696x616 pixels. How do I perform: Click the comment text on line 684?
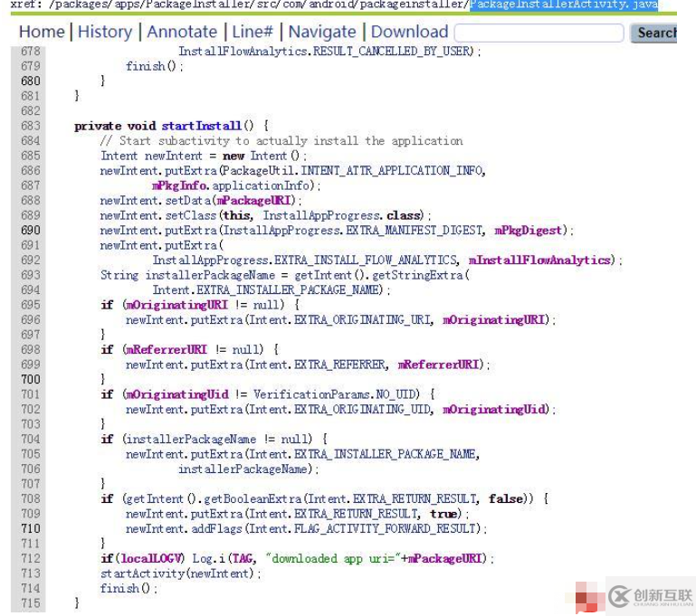[x=281, y=141]
